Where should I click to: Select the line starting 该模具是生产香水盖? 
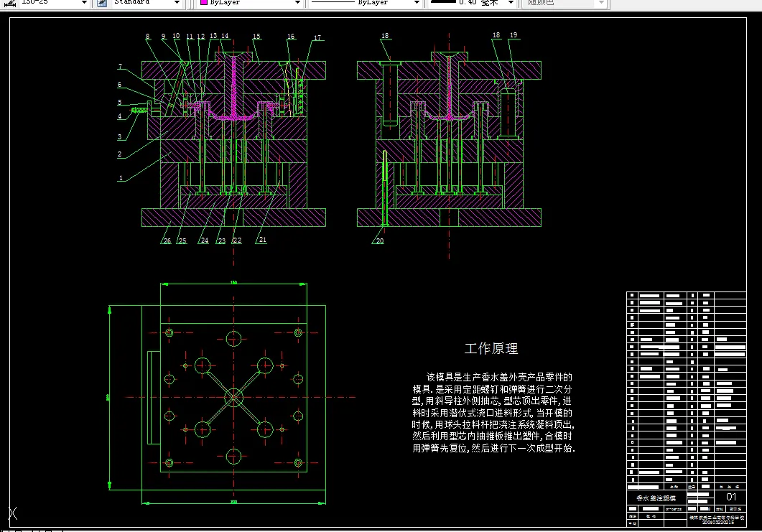[499, 377]
